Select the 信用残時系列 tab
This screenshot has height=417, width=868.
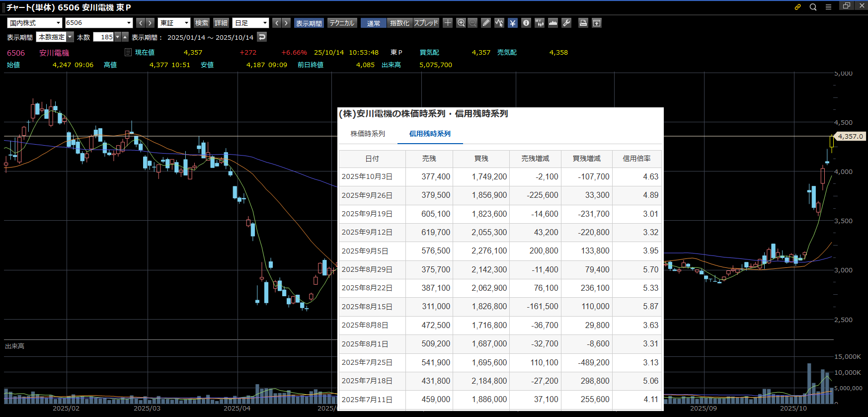click(430, 134)
